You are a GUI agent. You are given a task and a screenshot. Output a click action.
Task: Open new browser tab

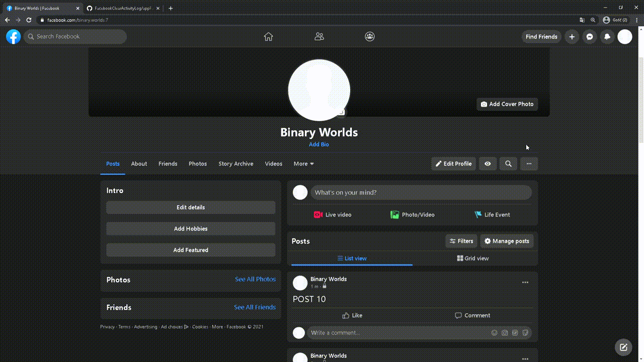(171, 8)
